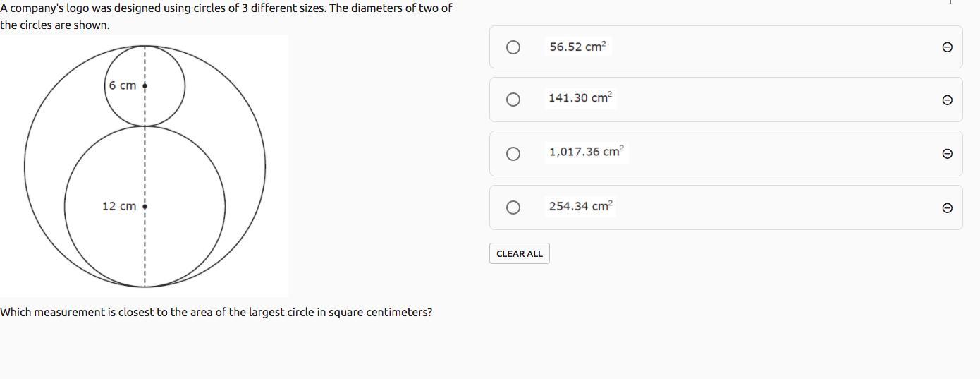Mark the 1,017.36 cm² radio button
980x379 pixels.
point(513,154)
